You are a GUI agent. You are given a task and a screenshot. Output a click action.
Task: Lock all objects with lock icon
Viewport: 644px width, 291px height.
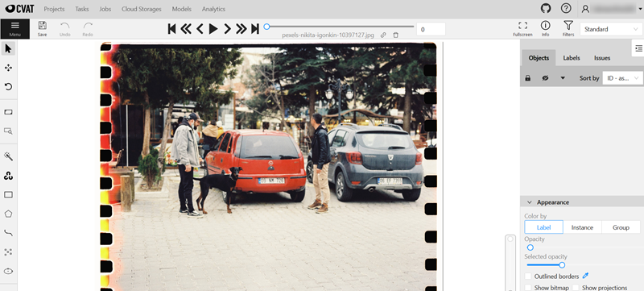528,78
